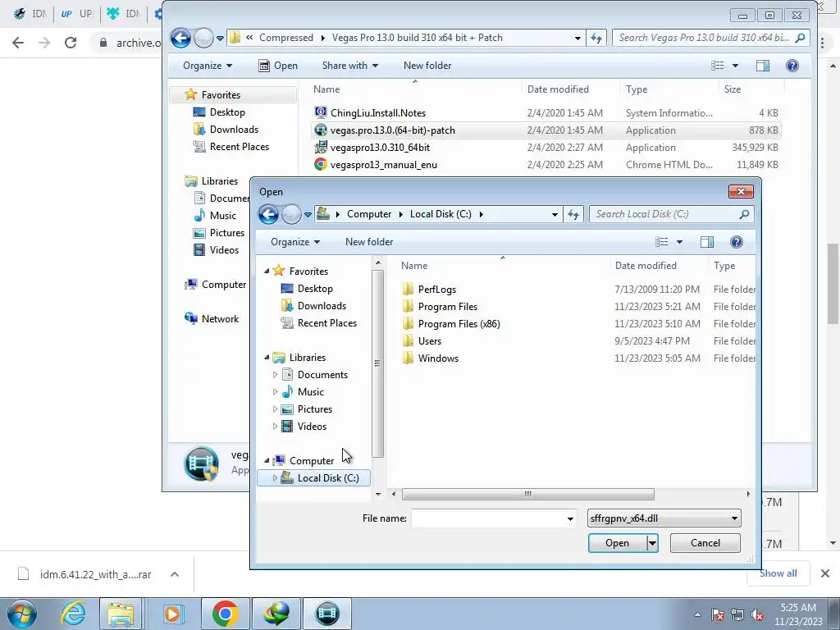
Task: Open Chrome from taskbar
Action: 225,614
